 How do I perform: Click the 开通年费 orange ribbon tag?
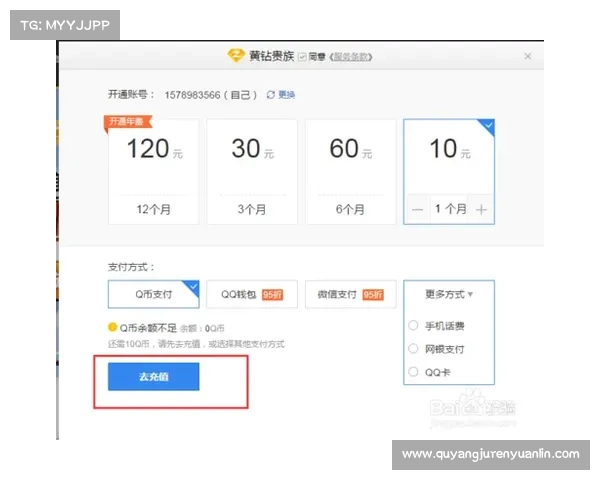pyautogui.click(x=128, y=122)
